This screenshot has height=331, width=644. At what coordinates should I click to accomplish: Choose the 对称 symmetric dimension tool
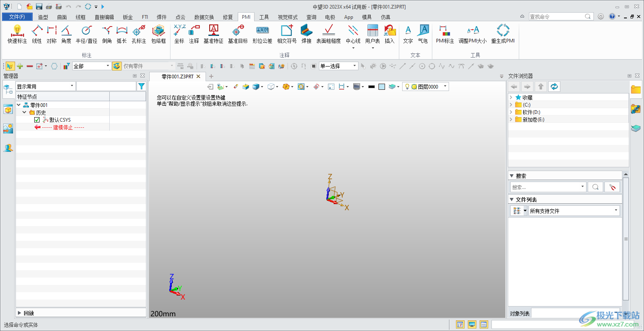(51, 34)
